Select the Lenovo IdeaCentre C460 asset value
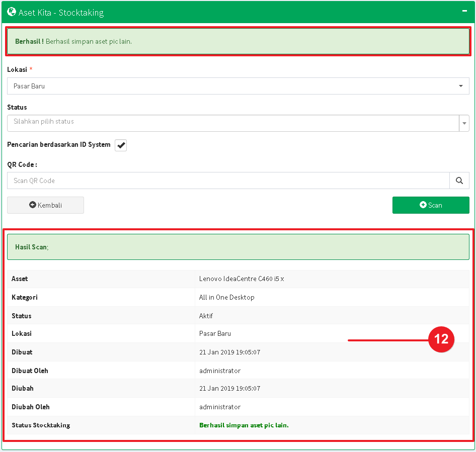This screenshot has width=476, height=452. [242, 279]
